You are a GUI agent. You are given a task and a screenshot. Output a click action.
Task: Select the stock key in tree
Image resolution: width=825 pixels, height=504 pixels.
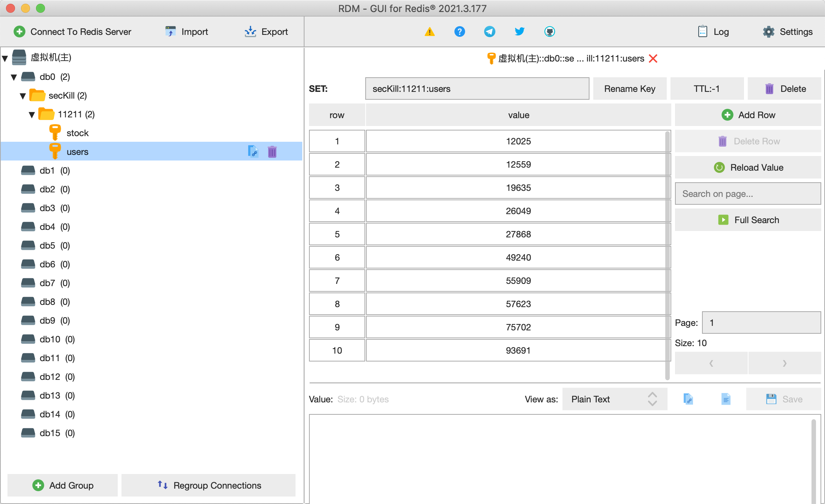[x=77, y=133]
